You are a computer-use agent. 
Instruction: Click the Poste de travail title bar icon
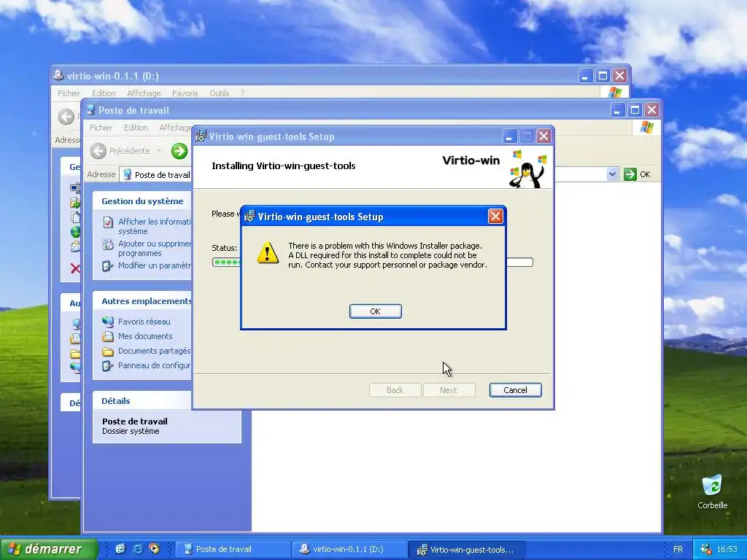90,110
